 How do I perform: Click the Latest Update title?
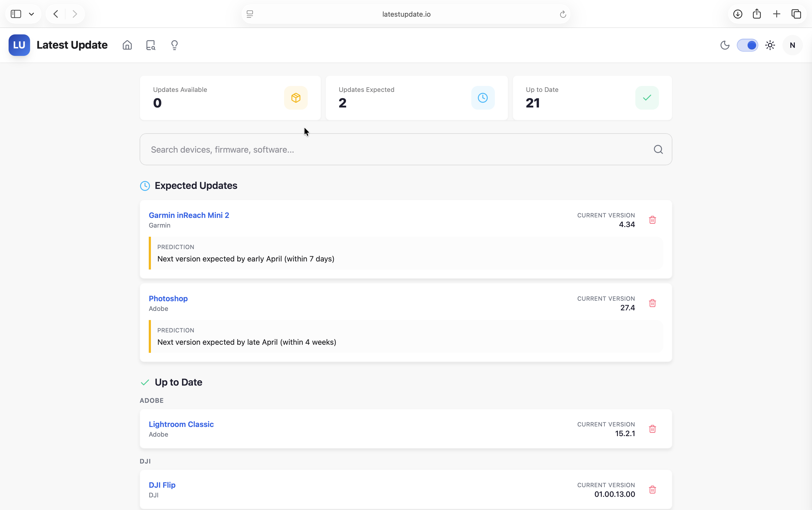72,45
